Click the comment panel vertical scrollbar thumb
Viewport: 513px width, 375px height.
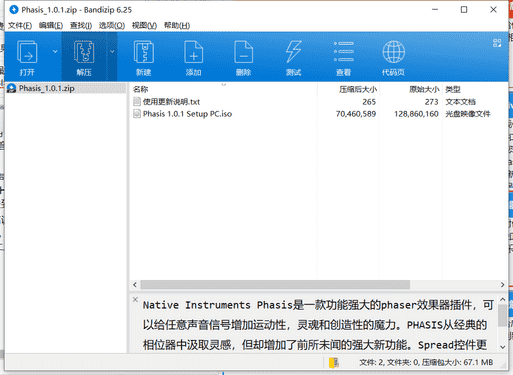coord(503,315)
